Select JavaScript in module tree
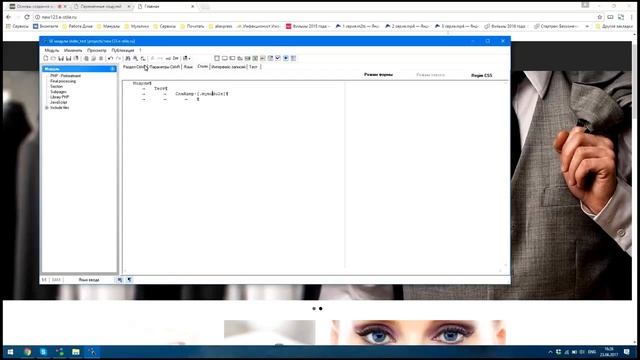This screenshot has width=640, height=360. [x=59, y=102]
